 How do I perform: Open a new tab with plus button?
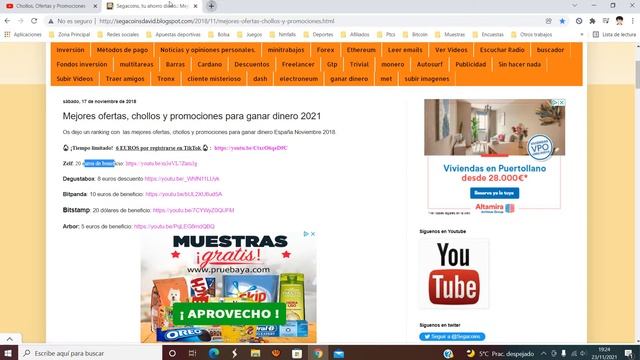point(211,6)
